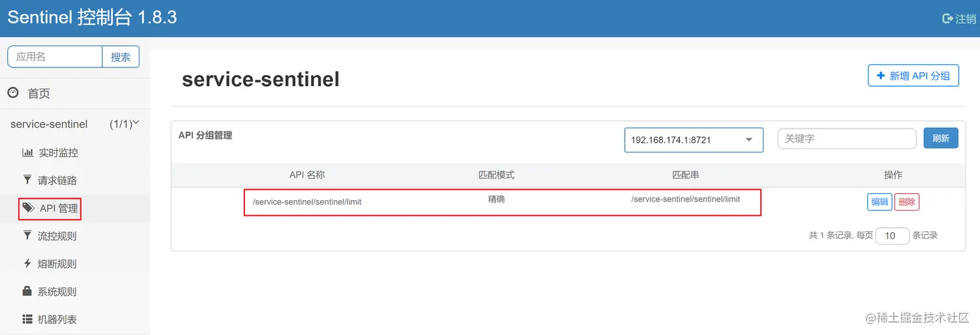Click the 匹配模式 column header
The image size is (980, 335).
point(496,175)
